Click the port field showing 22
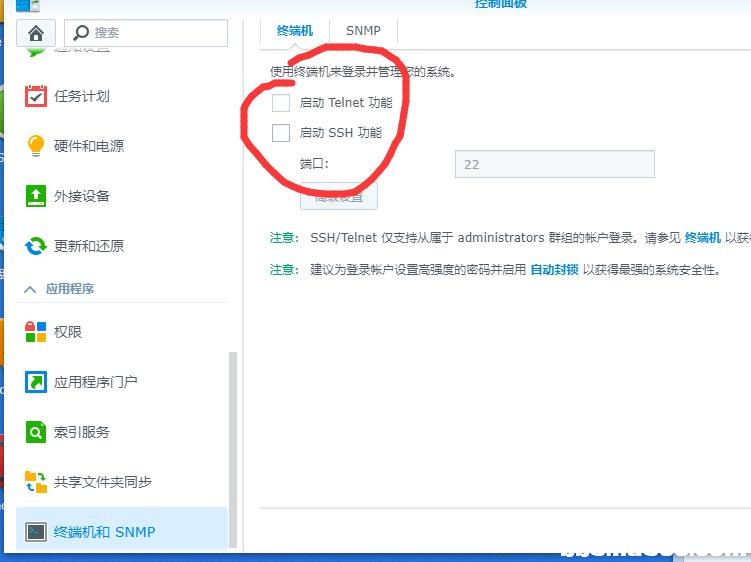This screenshot has height=562, width=751. click(555, 164)
